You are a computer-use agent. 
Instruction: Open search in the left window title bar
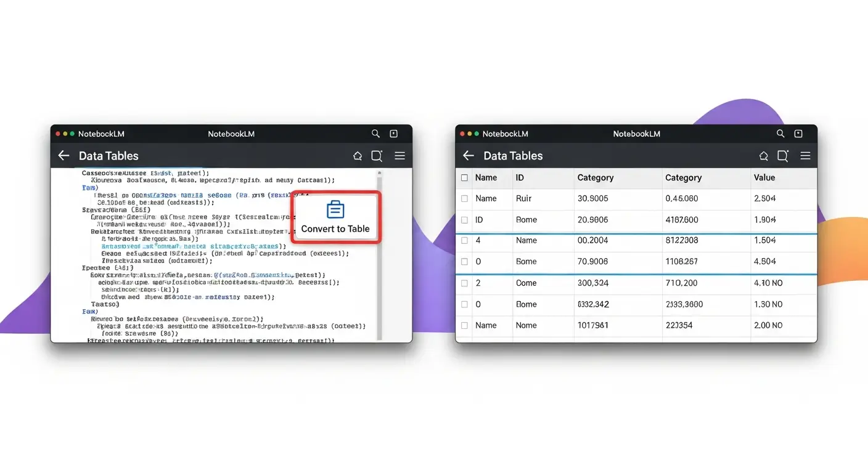pyautogui.click(x=375, y=134)
